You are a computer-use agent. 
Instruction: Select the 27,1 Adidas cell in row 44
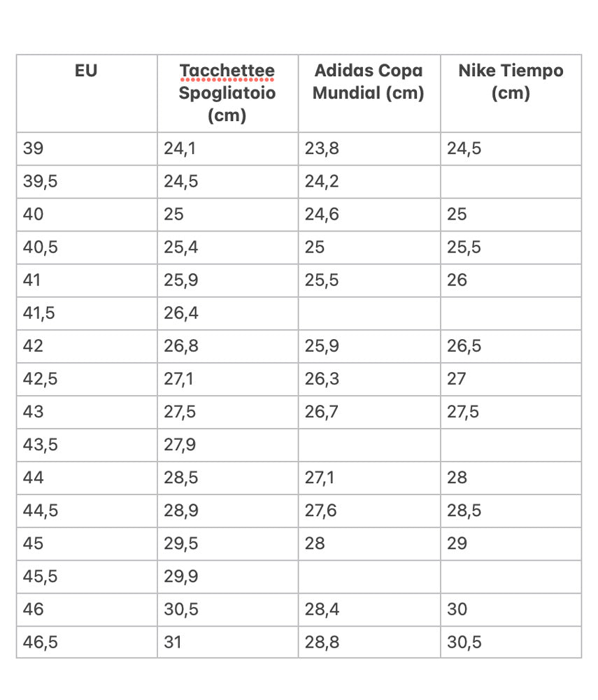(x=369, y=478)
